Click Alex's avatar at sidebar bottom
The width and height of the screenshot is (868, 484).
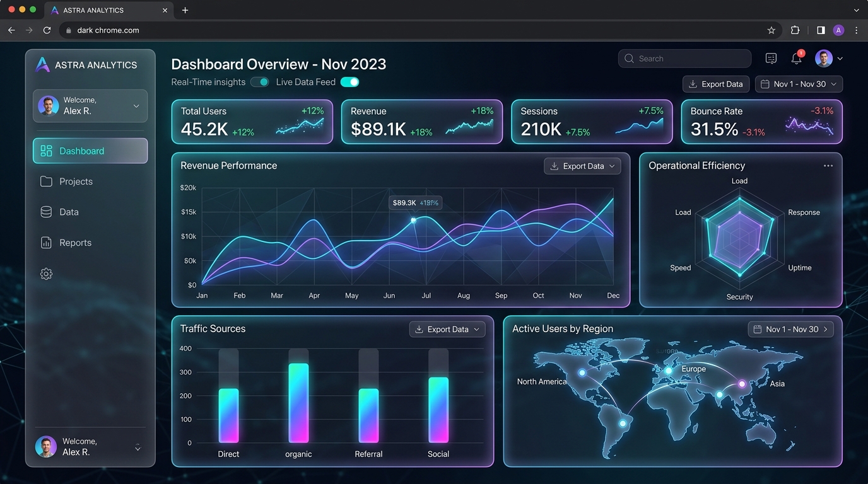pyautogui.click(x=46, y=447)
